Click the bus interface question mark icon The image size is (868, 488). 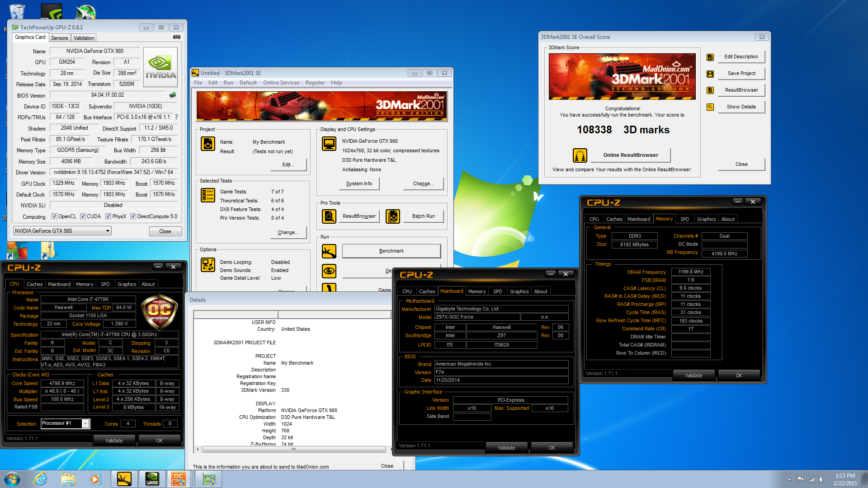tap(176, 117)
